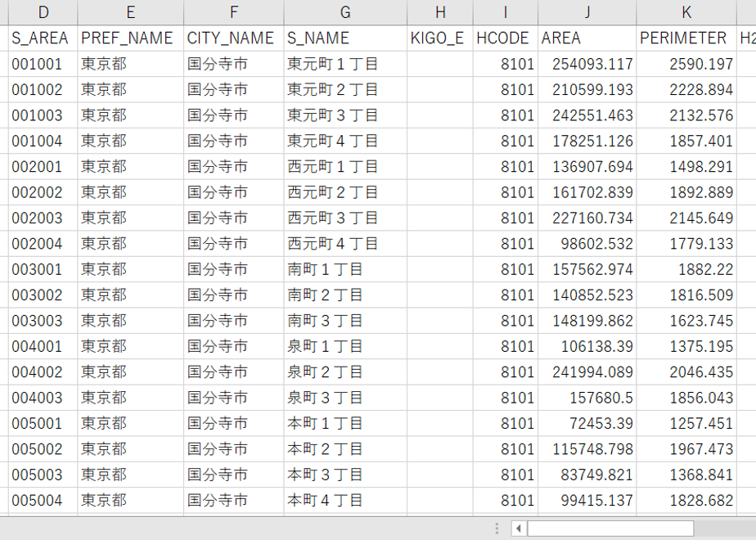Select the cell 西元町１丁目
The width and height of the screenshot is (756, 540).
[x=345, y=166]
